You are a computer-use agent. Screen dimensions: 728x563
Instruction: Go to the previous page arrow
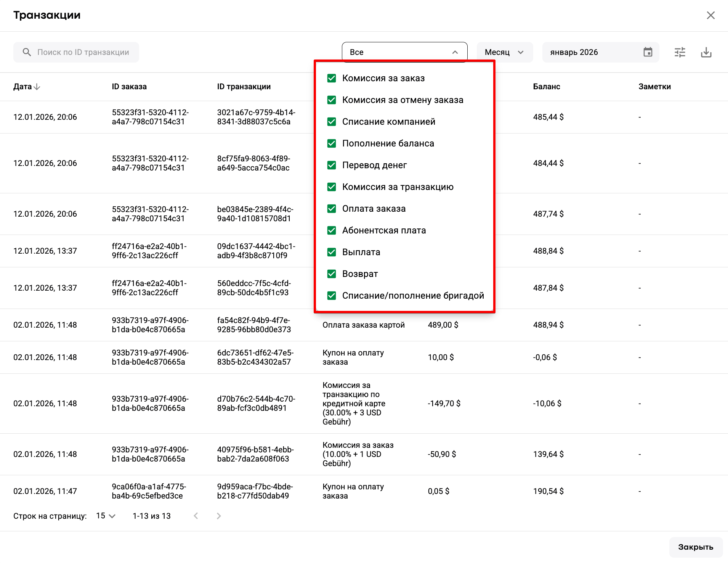tap(196, 516)
